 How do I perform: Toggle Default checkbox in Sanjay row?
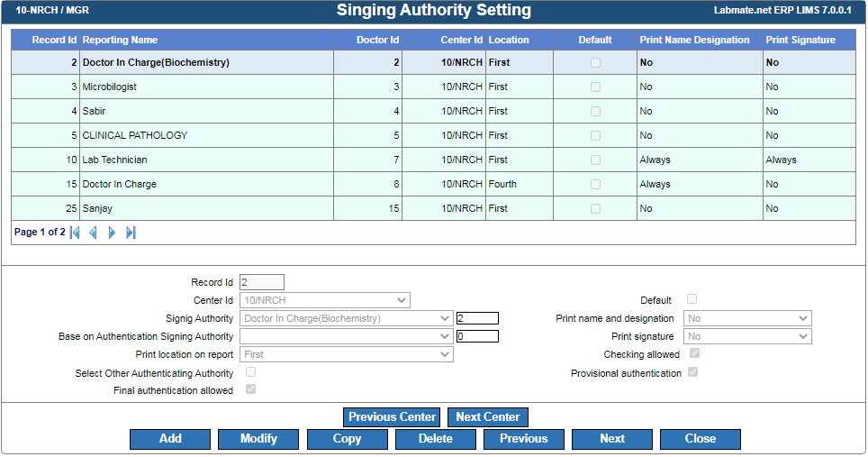595,209
